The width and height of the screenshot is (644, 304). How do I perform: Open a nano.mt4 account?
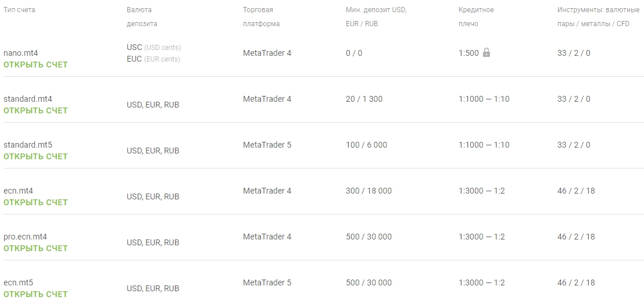pos(35,65)
